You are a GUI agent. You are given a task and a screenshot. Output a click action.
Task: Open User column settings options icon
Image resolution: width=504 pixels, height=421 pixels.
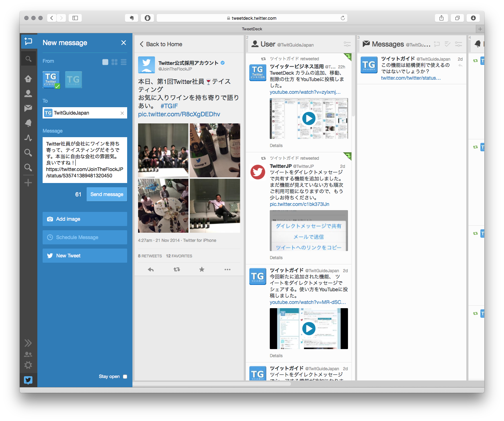[x=347, y=44]
